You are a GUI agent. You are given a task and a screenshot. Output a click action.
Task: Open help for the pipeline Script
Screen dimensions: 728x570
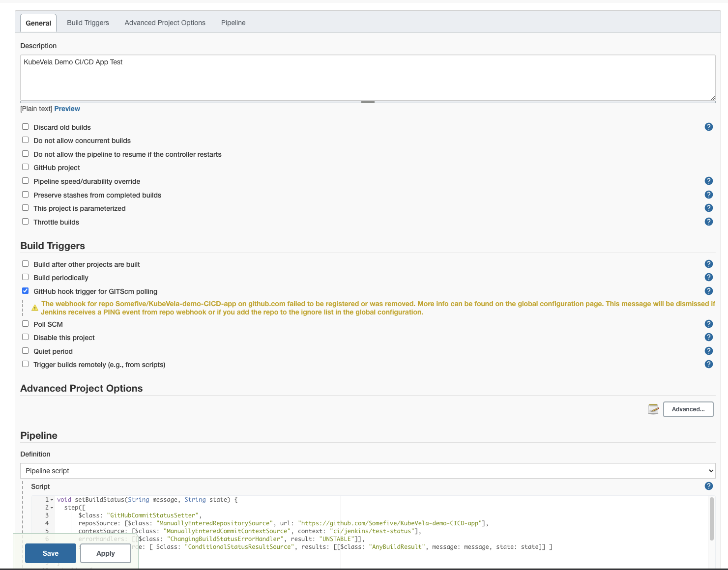[708, 486]
